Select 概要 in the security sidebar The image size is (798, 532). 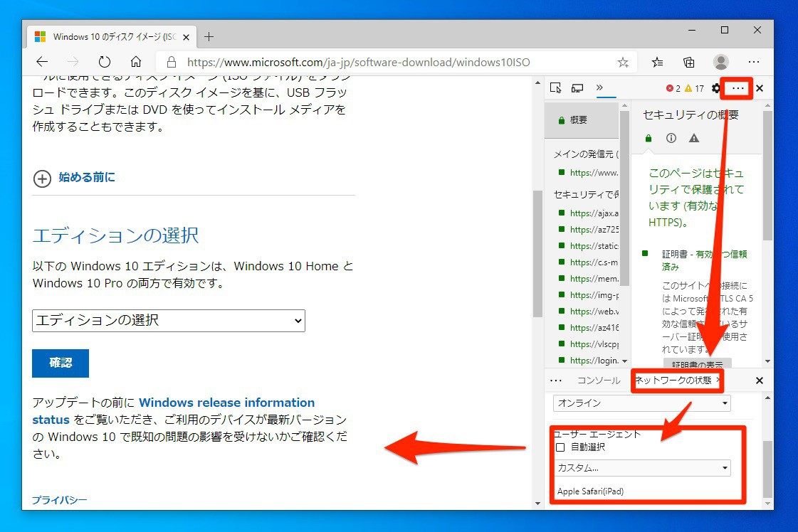coord(582,120)
